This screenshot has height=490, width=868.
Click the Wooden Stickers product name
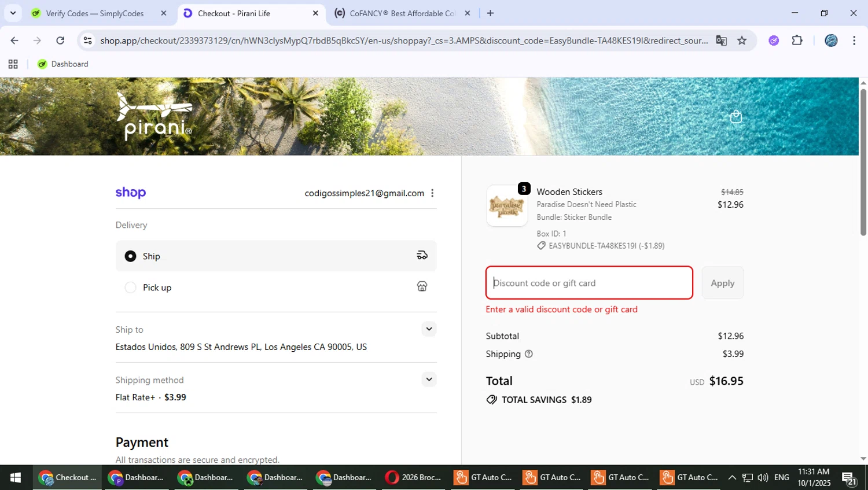(x=569, y=192)
